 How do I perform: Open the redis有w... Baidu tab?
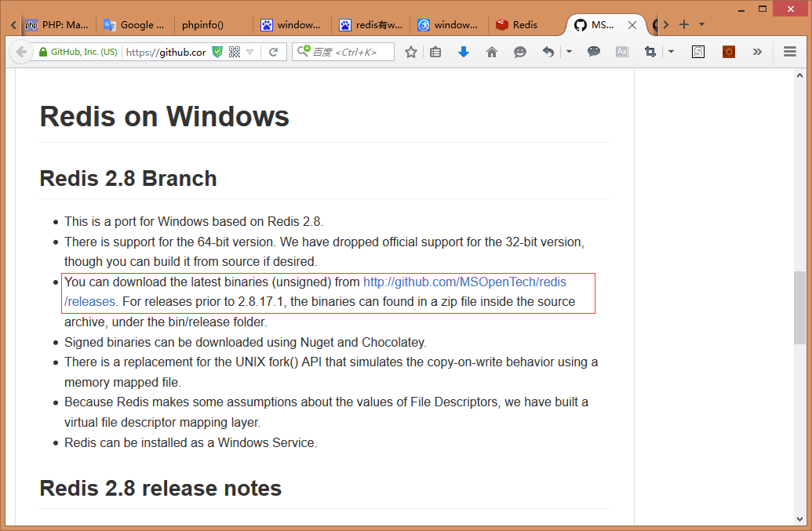[371, 25]
